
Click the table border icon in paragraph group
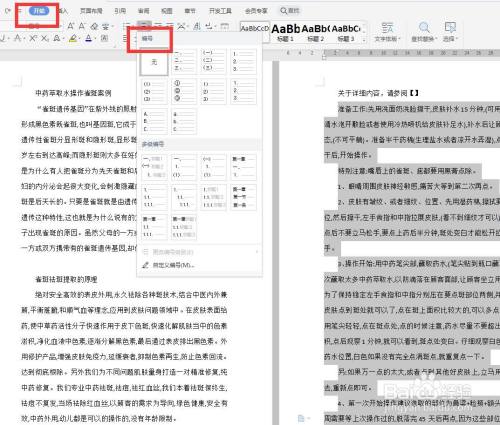224,26
